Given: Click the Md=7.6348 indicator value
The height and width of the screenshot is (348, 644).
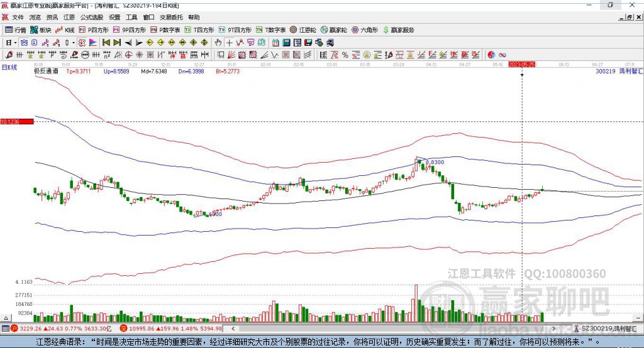Looking at the screenshot, I should click(154, 71).
